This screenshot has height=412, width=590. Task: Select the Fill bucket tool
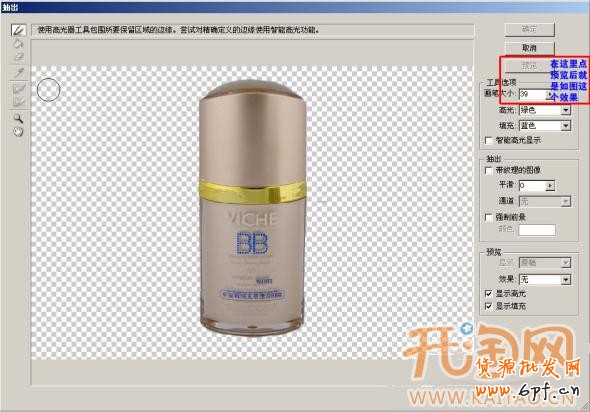pos(18,44)
